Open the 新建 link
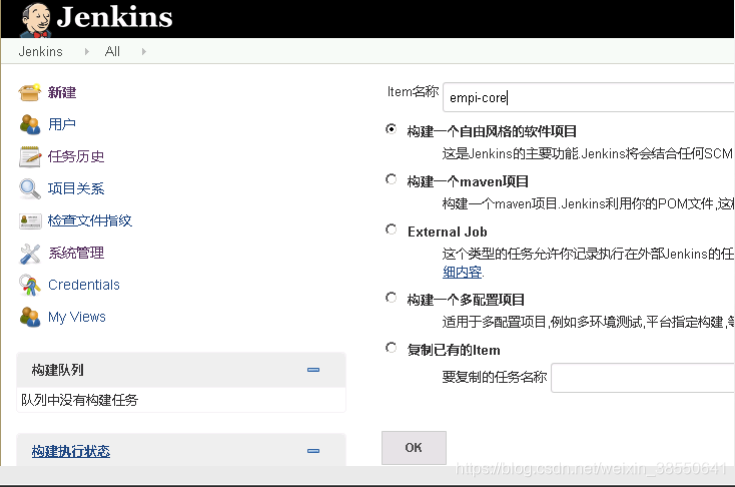The width and height of the screenshot is (735, 487). (62, 92)
